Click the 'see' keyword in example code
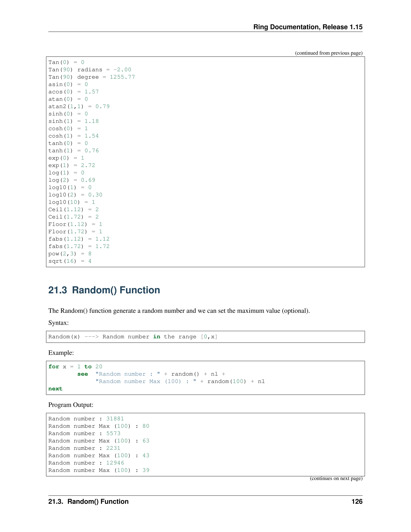The height and width of the screenshot is (532, 411). 82,374
